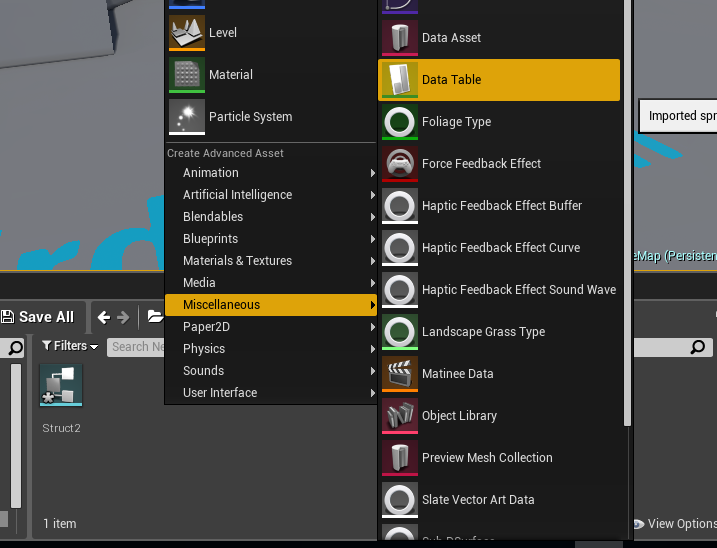Expand the Media submenu
Screen dimensions: 717x548
tap(271, 283)
